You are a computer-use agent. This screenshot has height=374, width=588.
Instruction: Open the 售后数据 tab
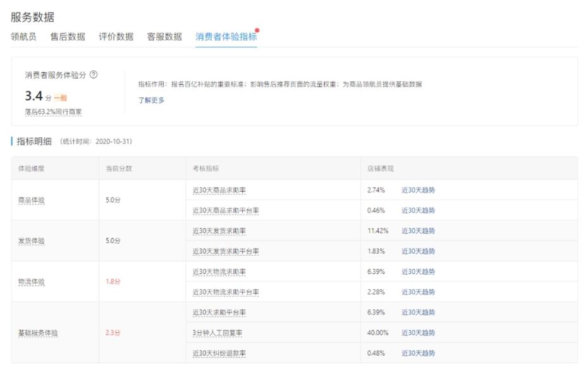coord(68,37)
